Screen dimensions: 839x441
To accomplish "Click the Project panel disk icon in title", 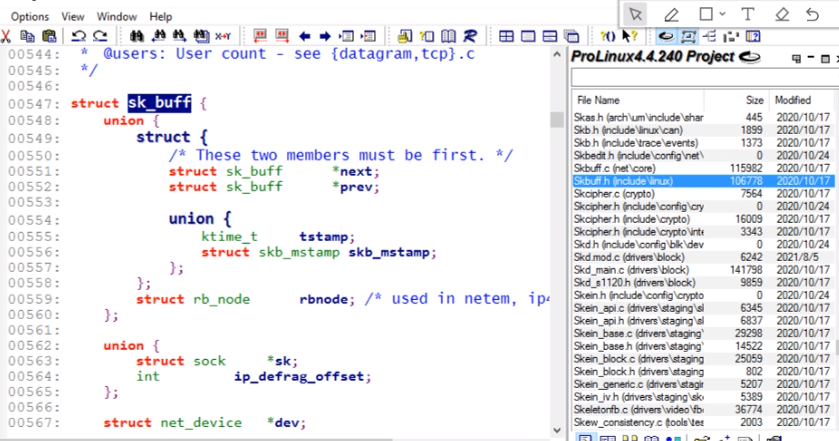I will [x=749, y=57].
